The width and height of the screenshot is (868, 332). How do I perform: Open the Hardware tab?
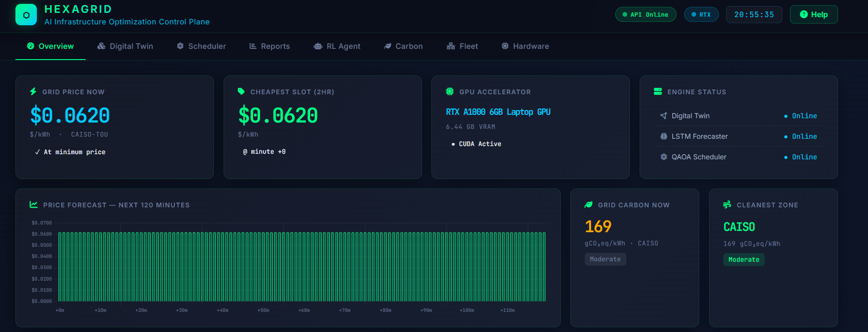click(x=525, y=46)
